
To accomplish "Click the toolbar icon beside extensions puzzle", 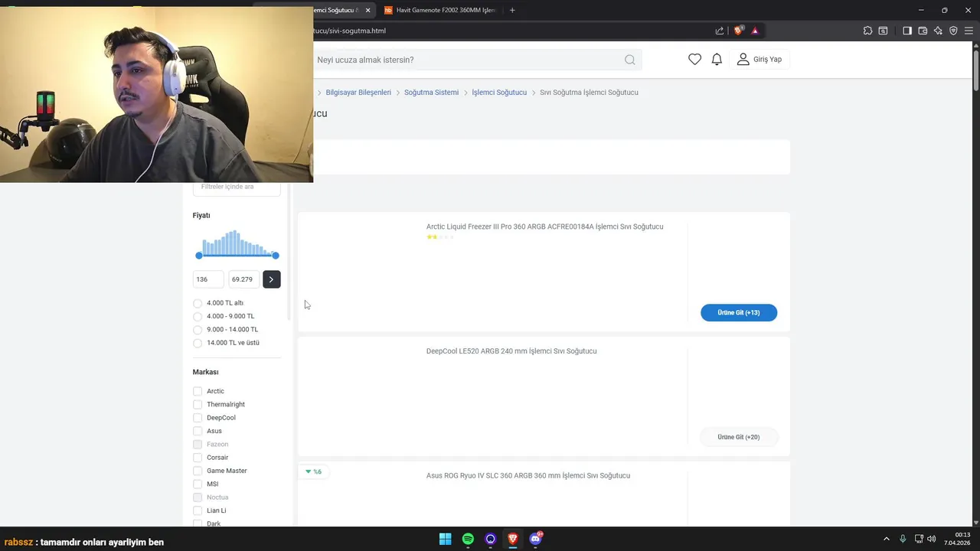I will coord(883,31).
